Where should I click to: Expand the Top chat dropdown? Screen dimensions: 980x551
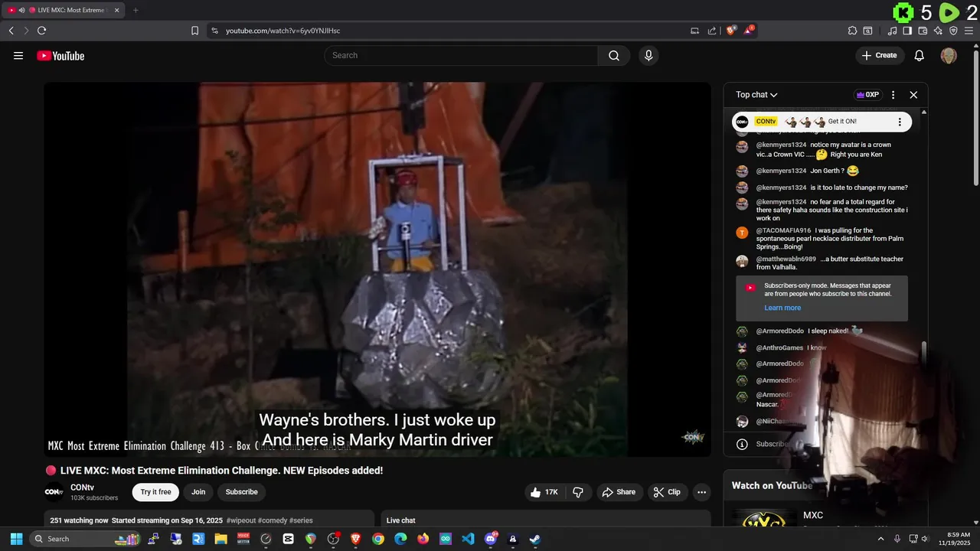[x=756, y=95]
